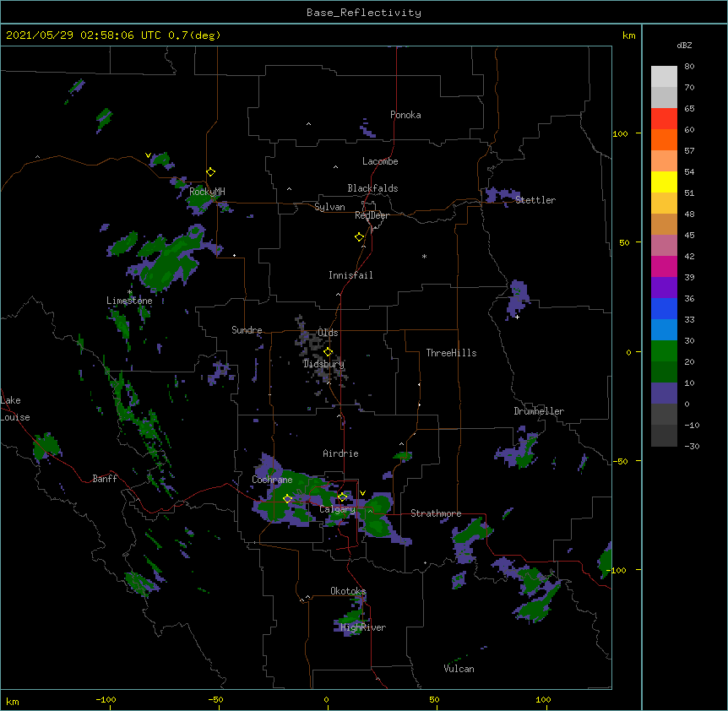Click the white caret marker north of Airdrie
728x711 pixels.
[x=339, y=415]
